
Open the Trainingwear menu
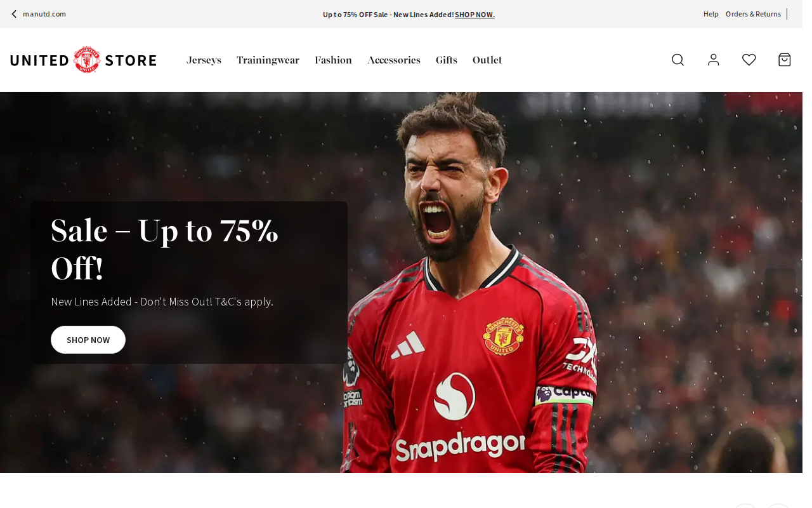[x=268, y=60]
